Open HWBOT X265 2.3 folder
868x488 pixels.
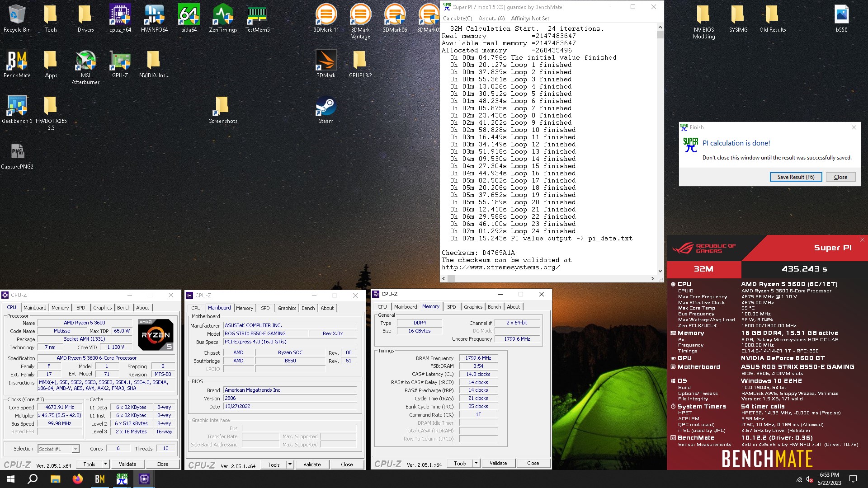tap(52, 113)
